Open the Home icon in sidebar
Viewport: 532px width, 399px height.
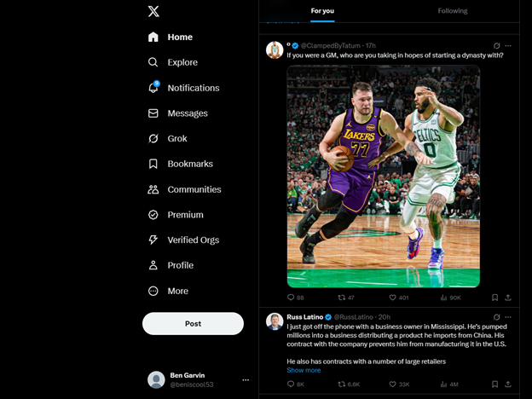pos(153,37)
